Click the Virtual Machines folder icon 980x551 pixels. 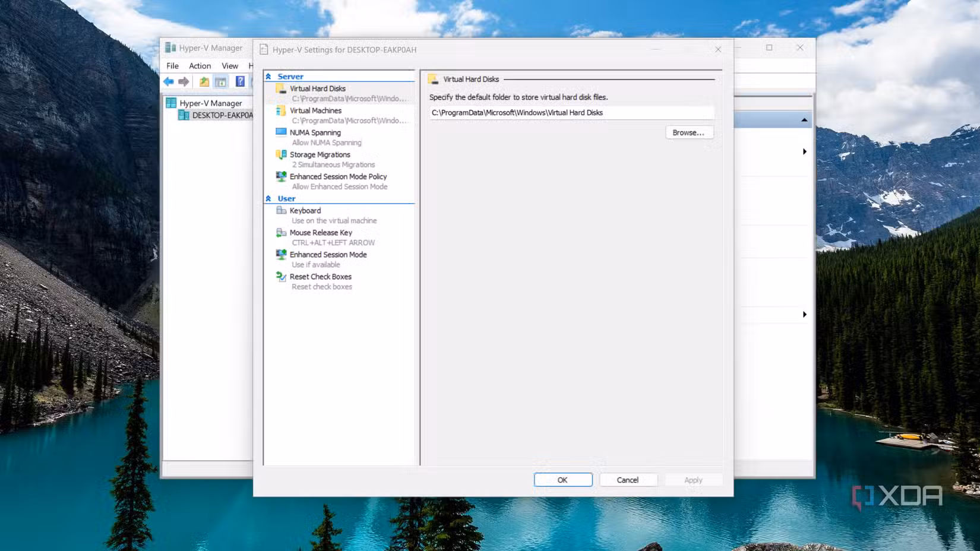pos(281,110)
